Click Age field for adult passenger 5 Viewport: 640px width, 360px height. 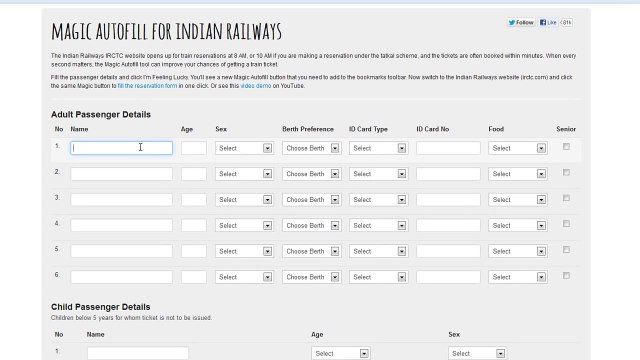coord(194,251)
